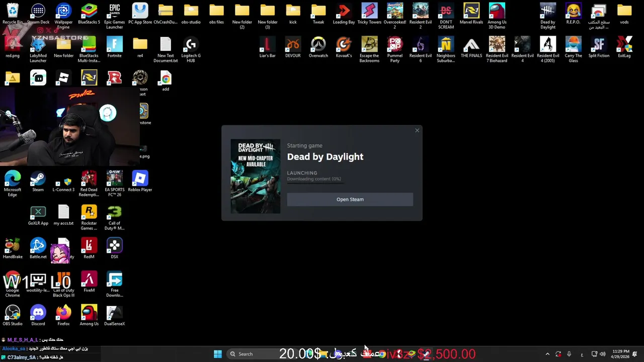Open taskbar clock and date
The height and width of the screenshot is (362, 644).
tap(621, 354)
